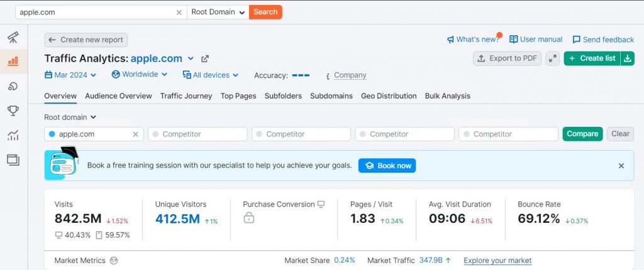Open the trophy sidebar icon

tap(13, 111)
